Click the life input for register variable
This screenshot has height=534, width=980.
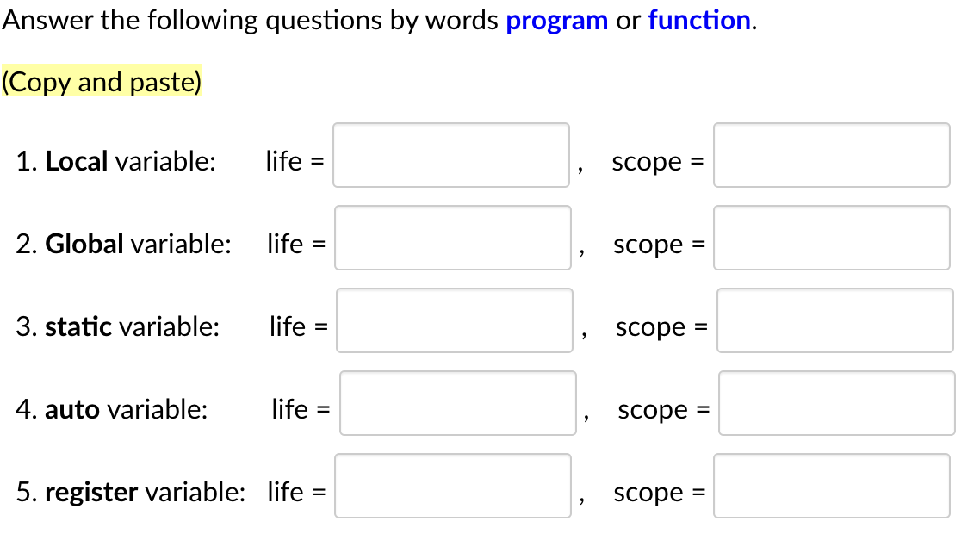[453, 486]
